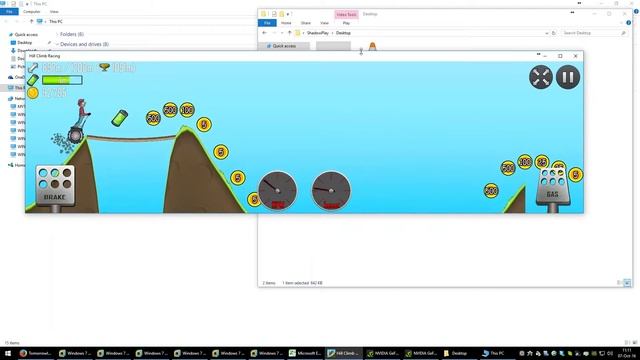
Task: Click the green fuel canister pickup
Action: (120, 118)
